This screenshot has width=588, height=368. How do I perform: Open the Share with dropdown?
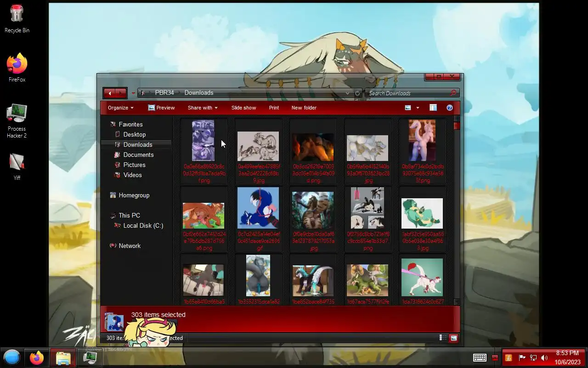click(203, 108)
